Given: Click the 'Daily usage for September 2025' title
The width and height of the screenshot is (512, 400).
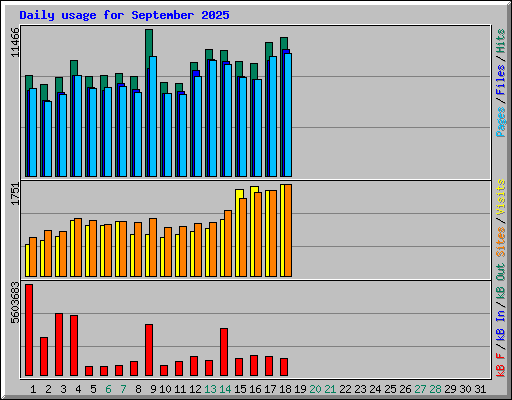Looking at the screenshot, I should pos(124,15).
